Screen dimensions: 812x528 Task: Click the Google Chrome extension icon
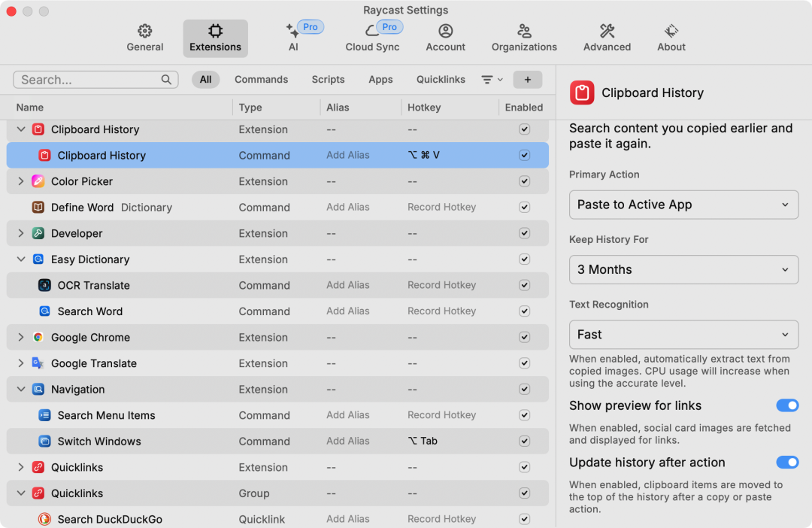[x=38, y=337]
